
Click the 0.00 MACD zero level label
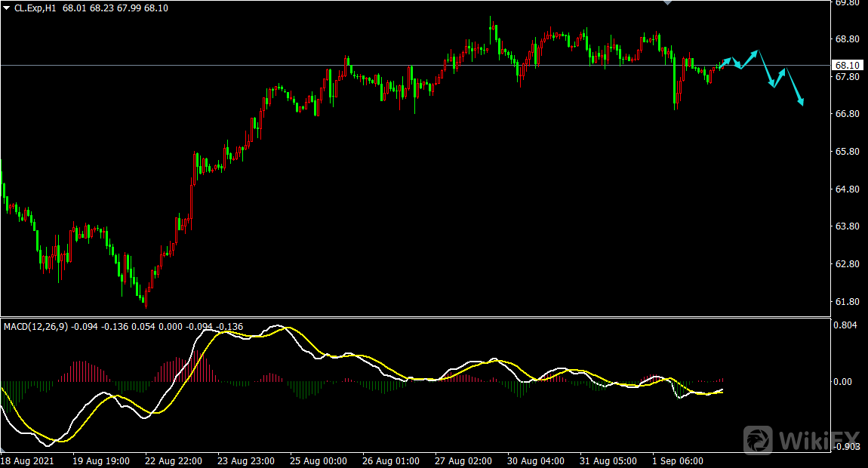[x=844, y=382]
